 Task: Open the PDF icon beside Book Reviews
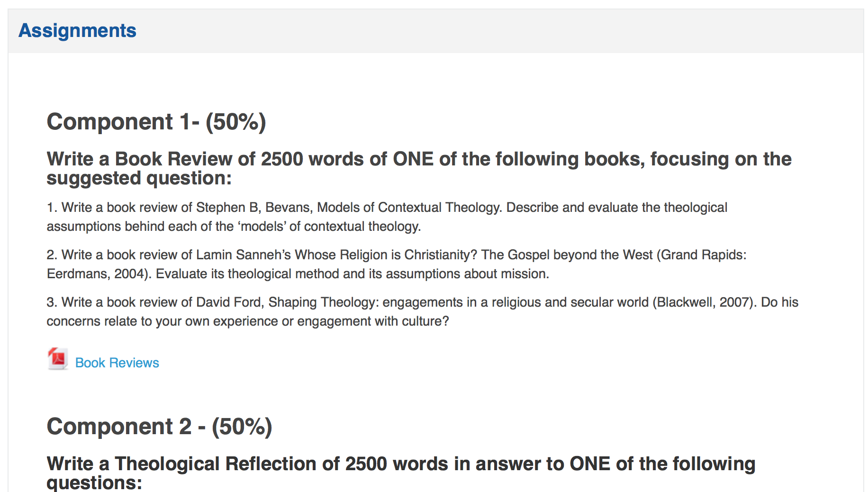click(x=58, y=359)
